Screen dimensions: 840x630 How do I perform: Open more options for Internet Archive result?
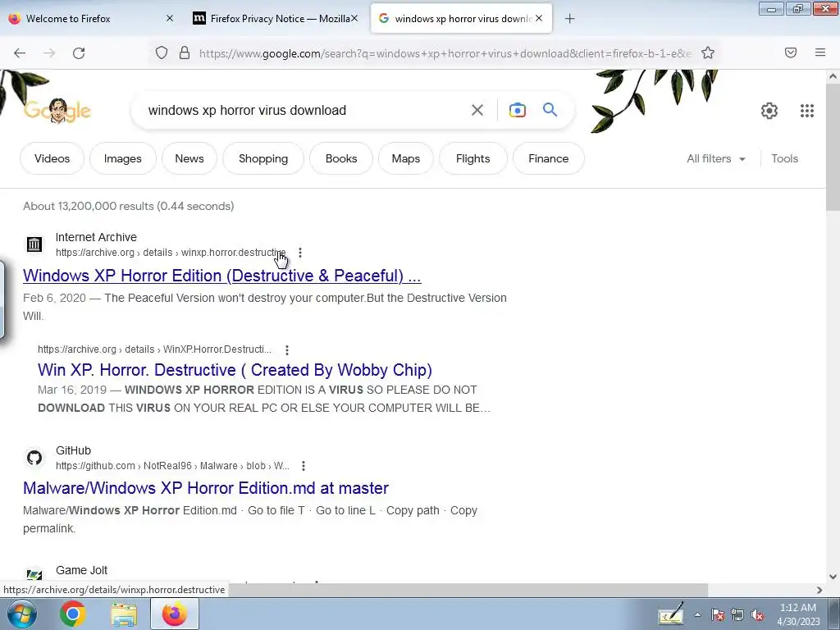300,253
